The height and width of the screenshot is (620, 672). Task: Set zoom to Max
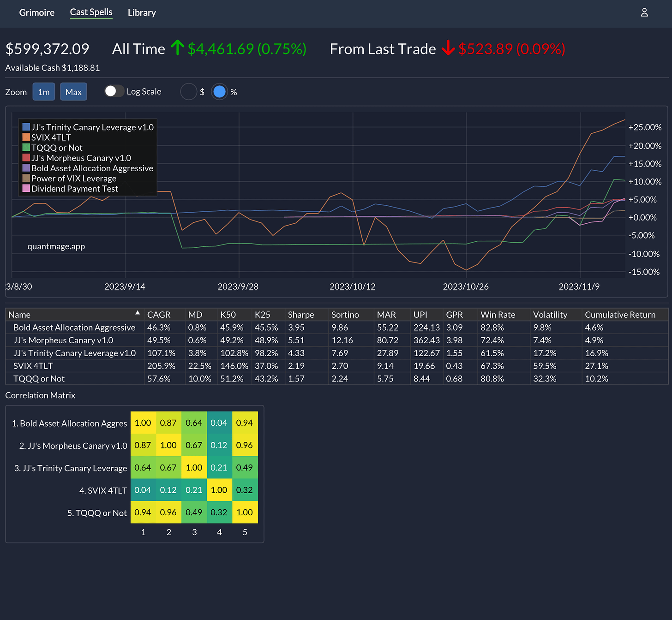pyautogui.click(x=73, y=92)
